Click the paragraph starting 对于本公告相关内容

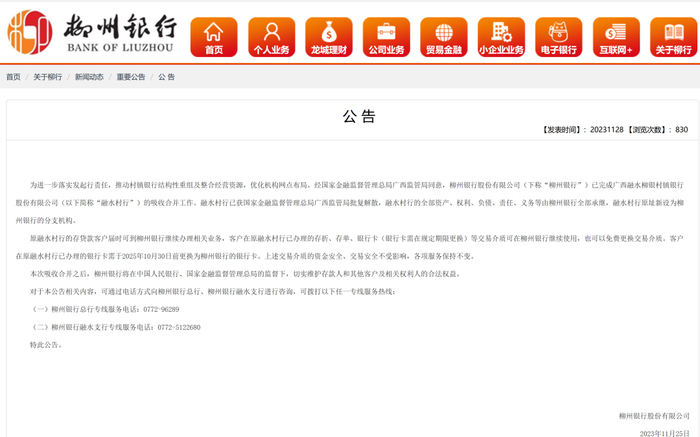point(213,291)
